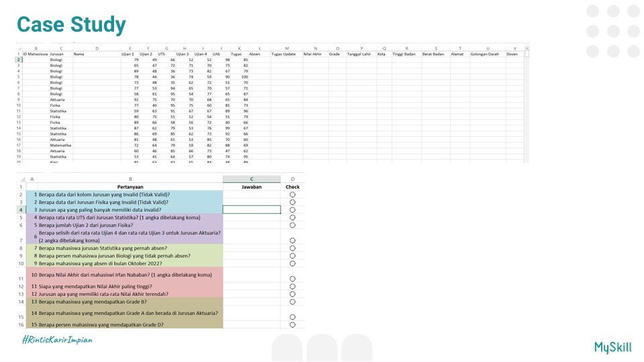Click the Jurusan column title
The width and height of the screenshot is (644, 362).
pyautogui.click(x=56, y=54)
